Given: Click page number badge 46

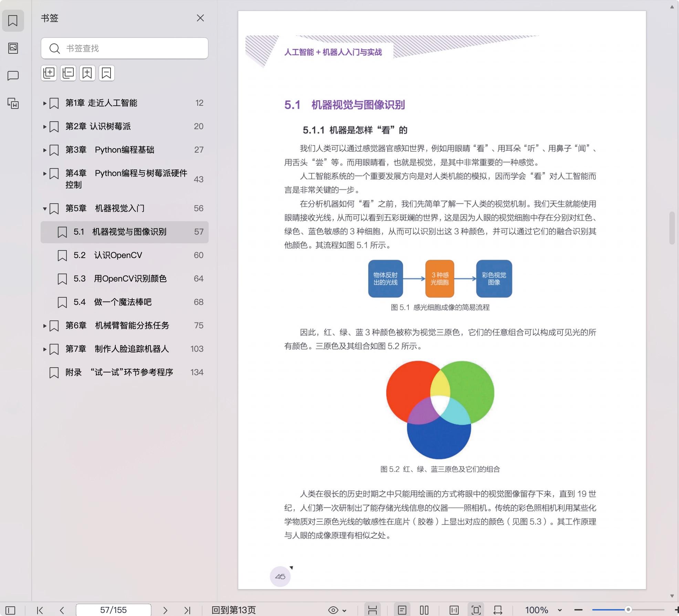Looking at the screenshot, I should [280, 576].
